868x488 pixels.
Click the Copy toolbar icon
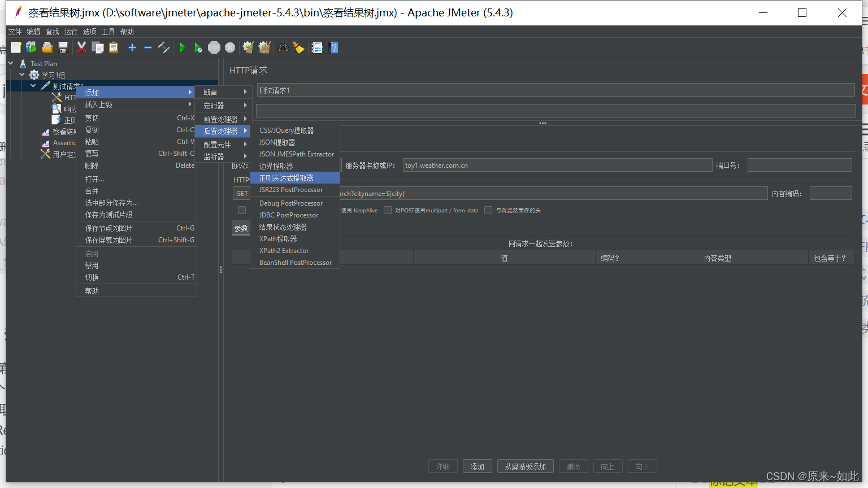[x=98, y=48]
